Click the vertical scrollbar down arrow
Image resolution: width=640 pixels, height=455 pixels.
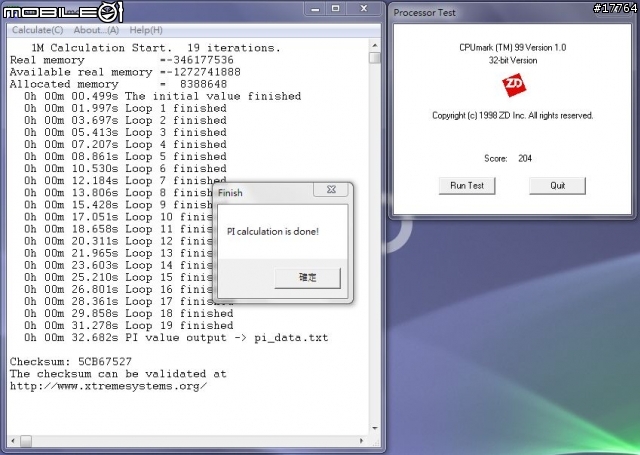[375, 428]
